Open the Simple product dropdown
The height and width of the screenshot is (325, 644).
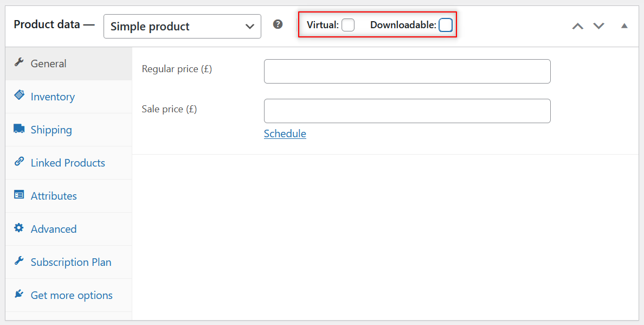182,26
